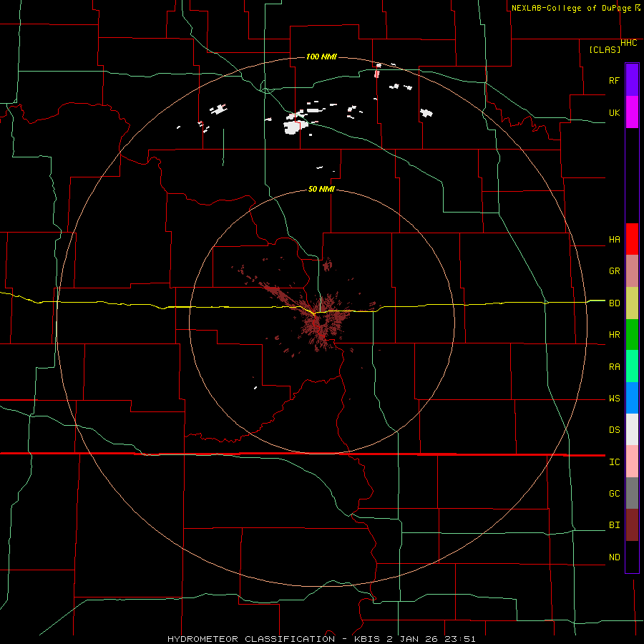This screenshot has height=644, width=644.
Task: Click the brown BI legend swatch
Action: tap(632, 525)
